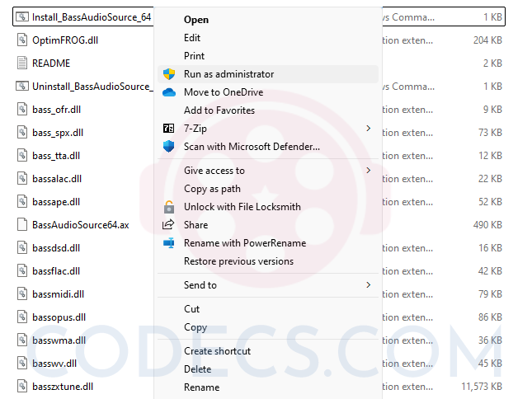Image resolution: width=532 pixels, height=399 pixels.
Task: Choose Edit in the context menu
Action: 268,38
